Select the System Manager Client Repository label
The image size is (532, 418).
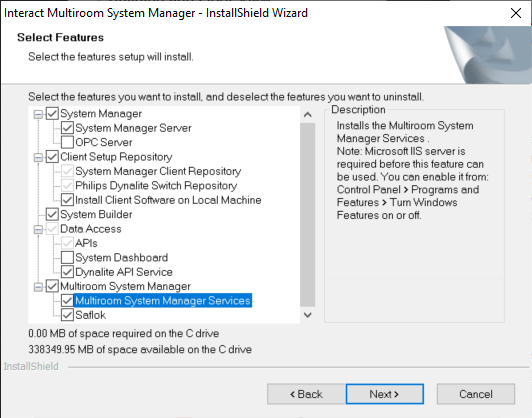(x=158, y=171)
